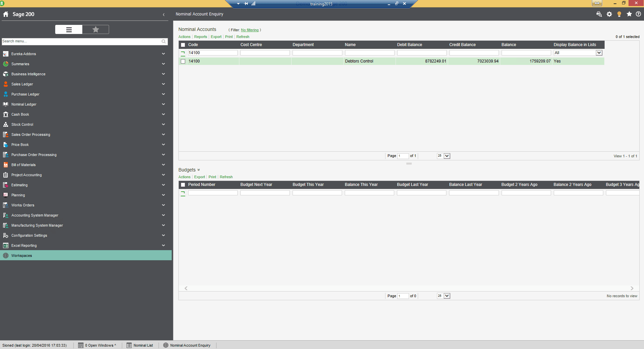Click the search menu magnifier icon
This screenshot has height=349, width=644.
point(164,41)
